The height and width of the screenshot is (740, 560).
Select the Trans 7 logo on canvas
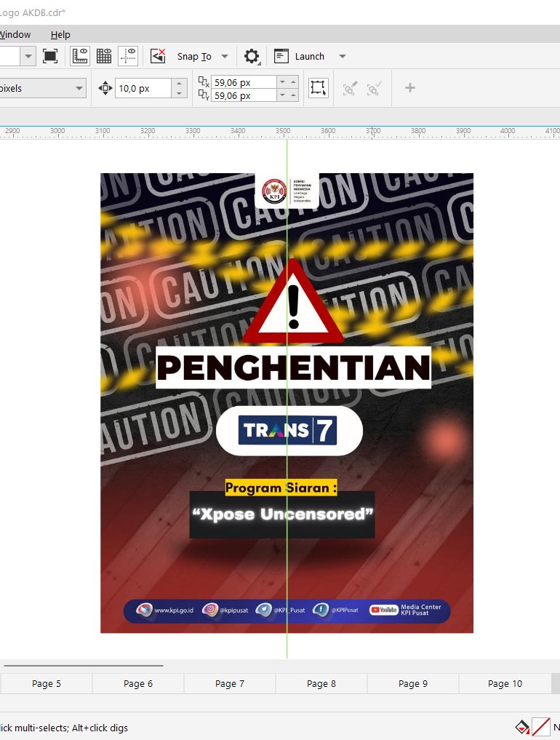287,431
